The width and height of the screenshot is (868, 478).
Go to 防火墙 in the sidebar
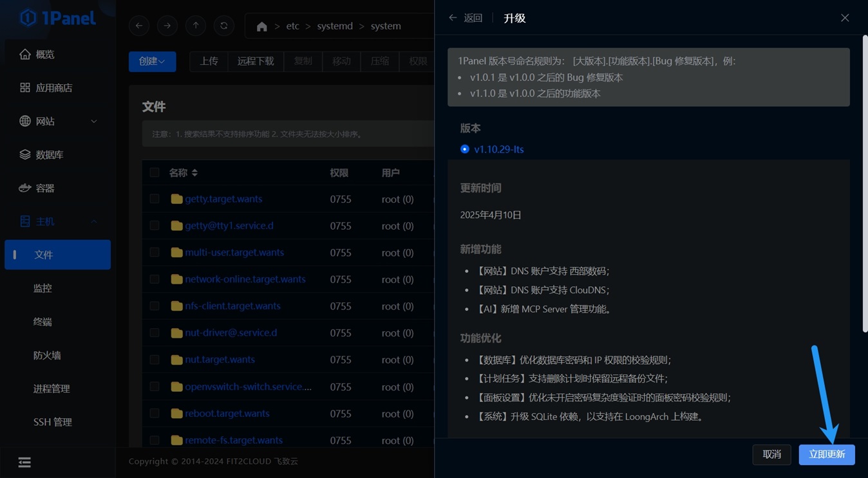point(47,355)
